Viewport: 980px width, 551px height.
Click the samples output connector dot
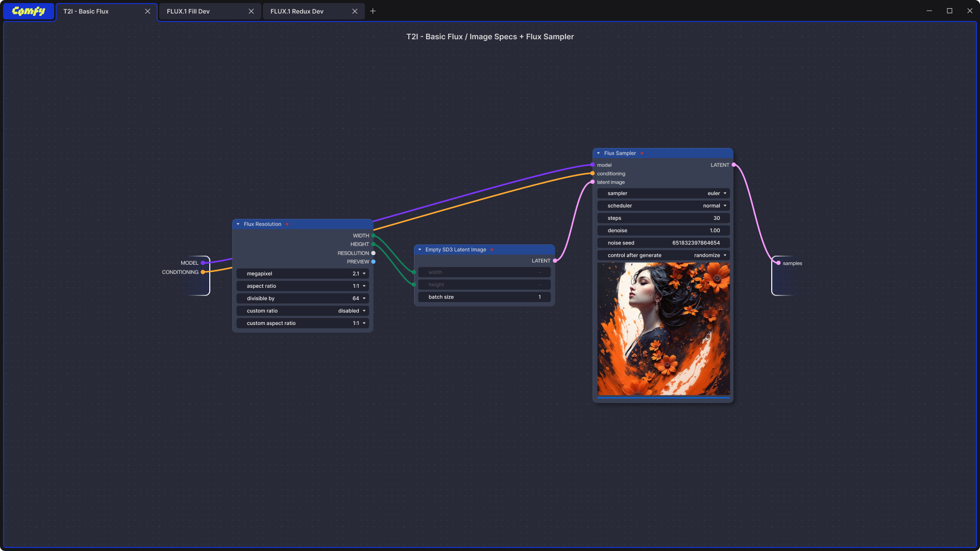pos(778,263)
